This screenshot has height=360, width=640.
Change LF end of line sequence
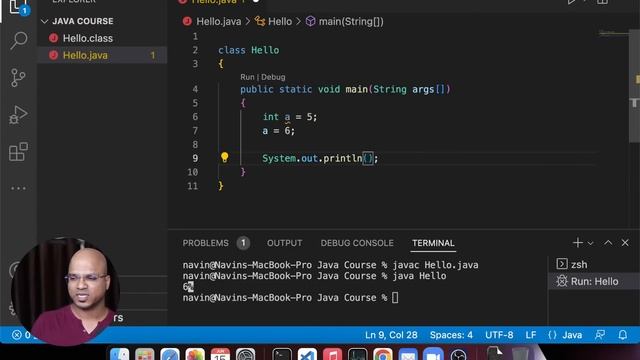[x=531, y=335]
